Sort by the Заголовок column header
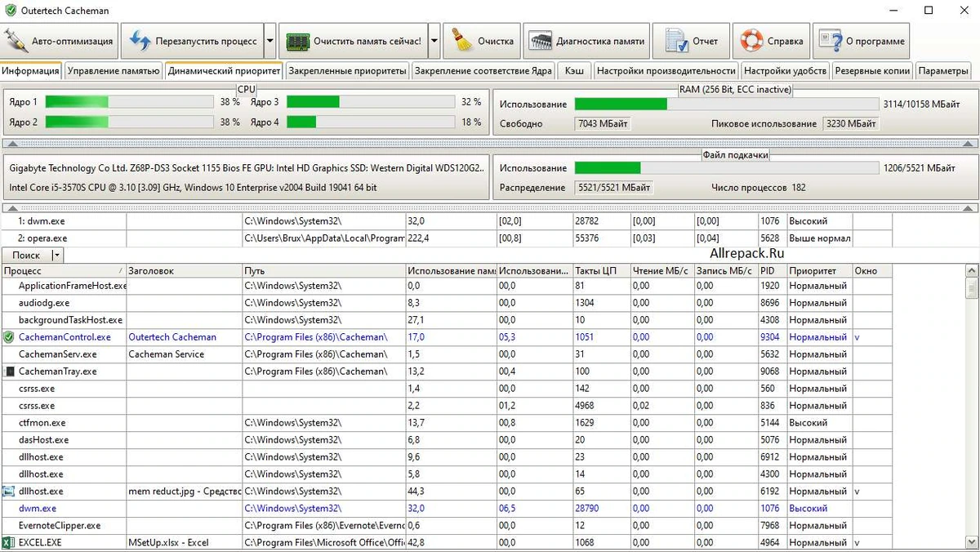The width and height of the screenshot is (980, 552). click(x=184, y=270)
